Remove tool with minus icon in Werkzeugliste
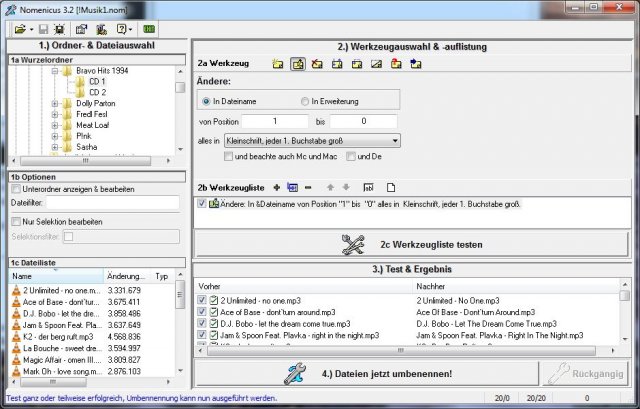The width and height of the screenshot is (640, 409). [308, 187]
